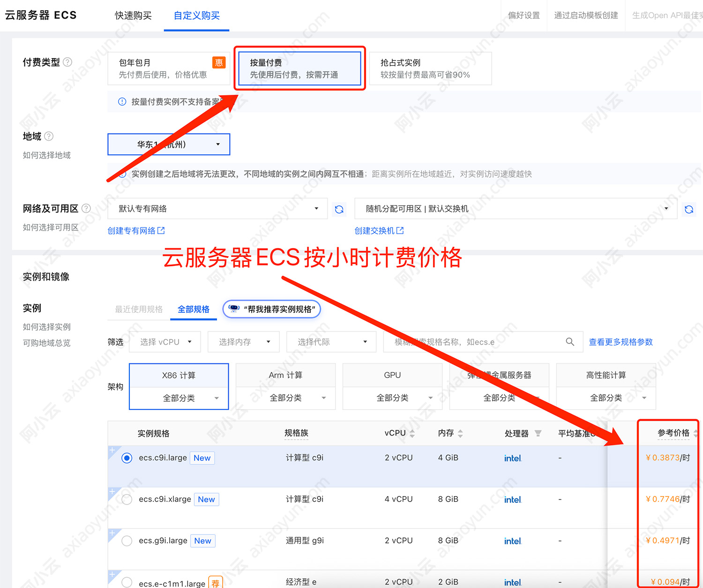
Task: Click the 帮我推荐实例规格 button
Action: (272, 309)
